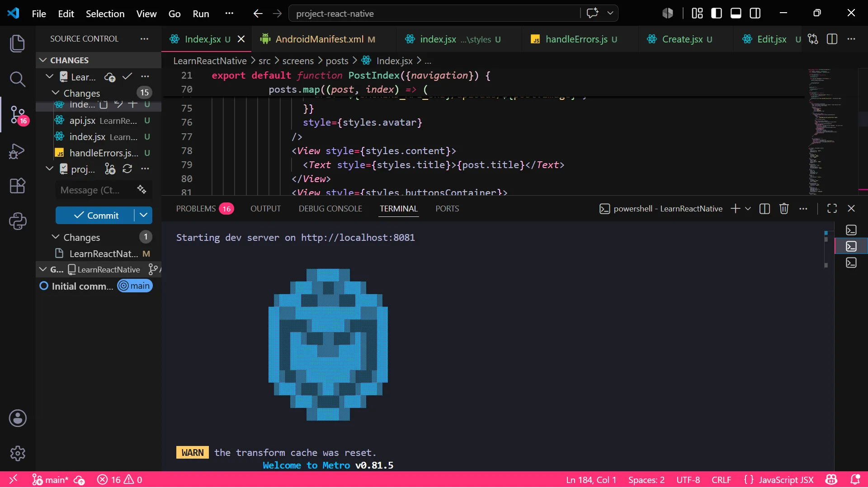
Task: Click Spaces: 2 indentation setting
Action: [646, 479]
